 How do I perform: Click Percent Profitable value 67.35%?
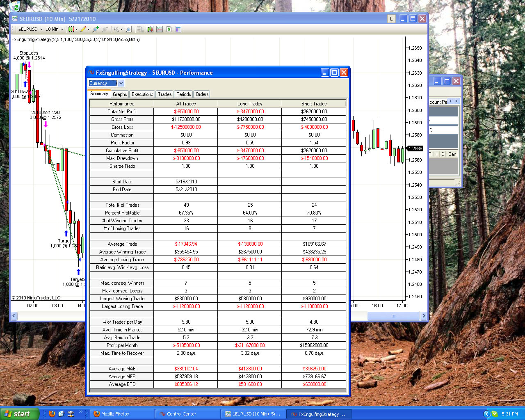tap(186, 213)
